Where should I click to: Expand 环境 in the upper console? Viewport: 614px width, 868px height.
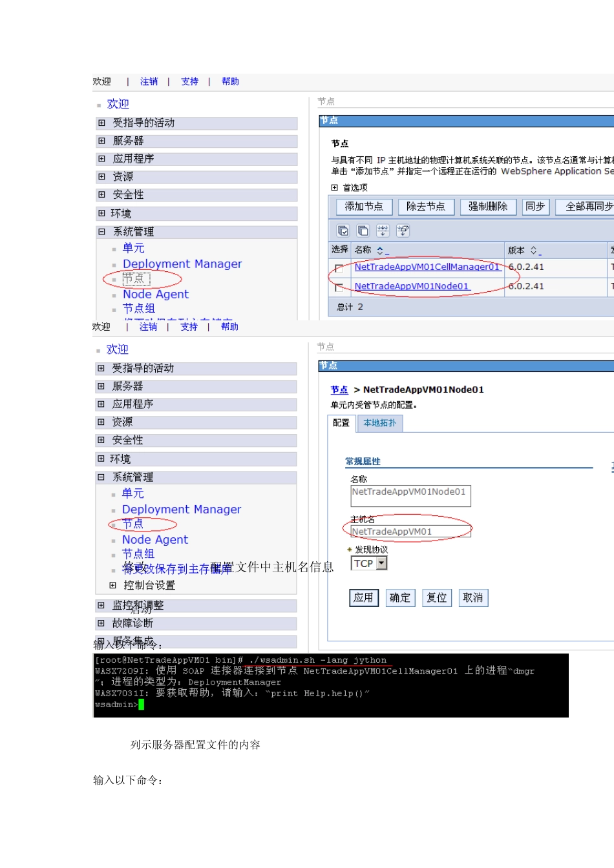pyautogui.click(x=101, y=213)
